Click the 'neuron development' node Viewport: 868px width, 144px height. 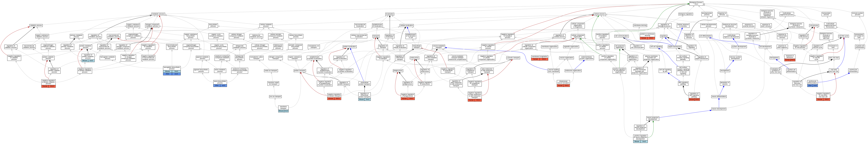(x=719, y=109)
